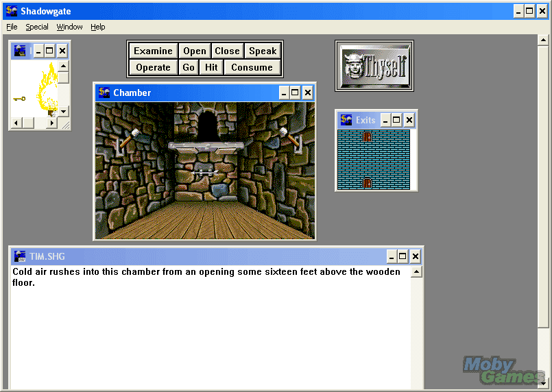The width and height of the screenshot is (552, 392).
Task: Click the Speak command
Action: point(263,51)
